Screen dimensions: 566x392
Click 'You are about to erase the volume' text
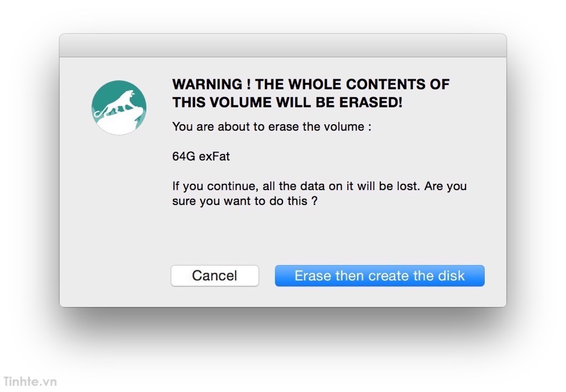tap(271, 127)
